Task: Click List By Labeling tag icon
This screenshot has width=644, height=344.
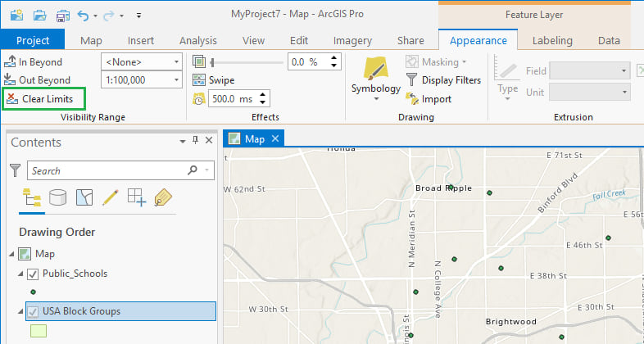Action: (x=162, y=197)
